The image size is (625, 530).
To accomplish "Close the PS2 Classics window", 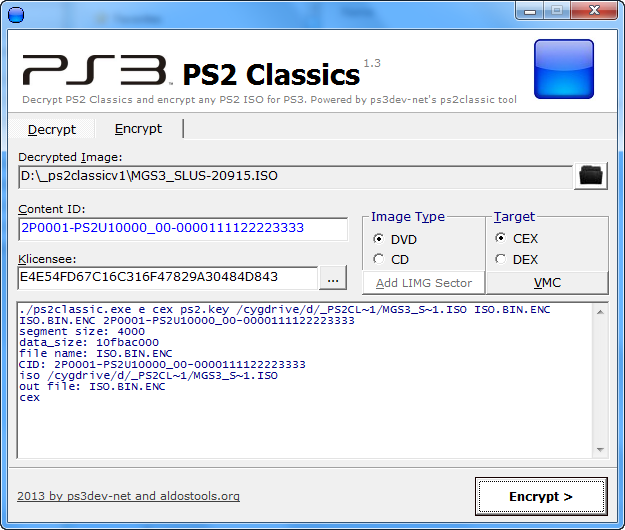I will [x=594, y=10].
